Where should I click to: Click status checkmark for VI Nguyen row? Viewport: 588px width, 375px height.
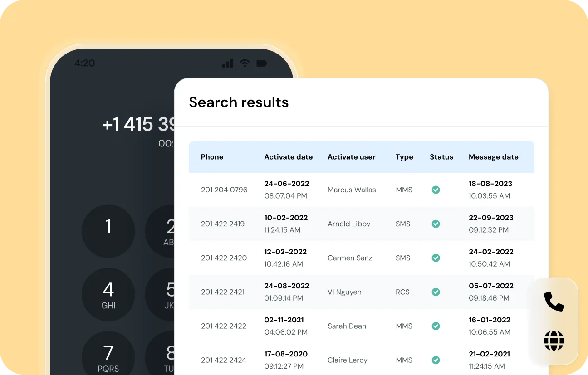[x=436, y=292]
